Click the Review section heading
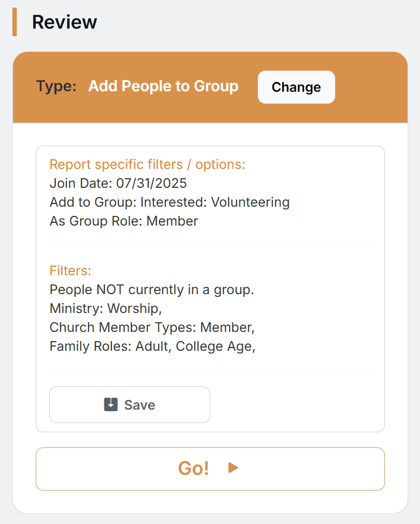420x524 pixels. click(x=64, y=22)
